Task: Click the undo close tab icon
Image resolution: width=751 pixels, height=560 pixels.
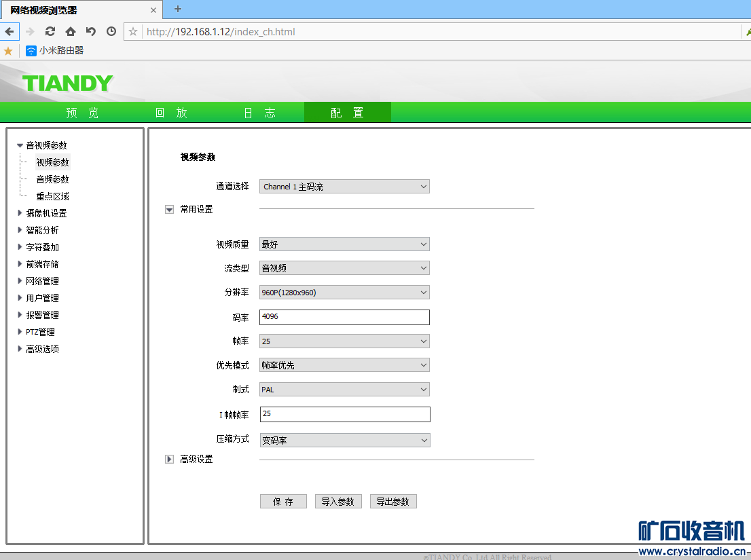Action: click(90, 32)
